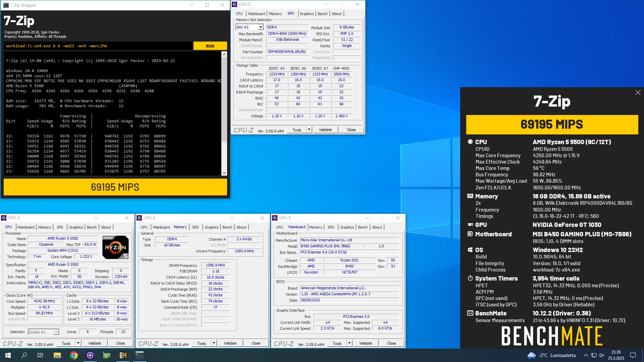Open Tools dropdown arrow in Mainboard window

tap(349, 343)
